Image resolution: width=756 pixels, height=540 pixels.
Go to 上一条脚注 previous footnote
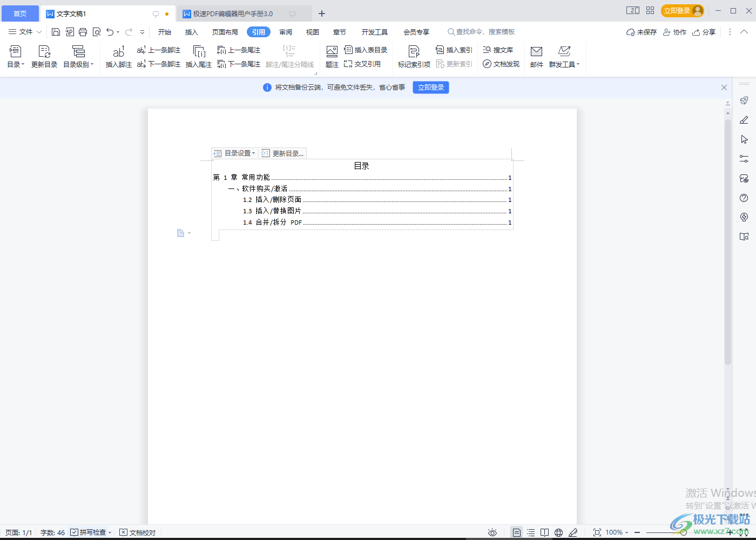(159, 50)
